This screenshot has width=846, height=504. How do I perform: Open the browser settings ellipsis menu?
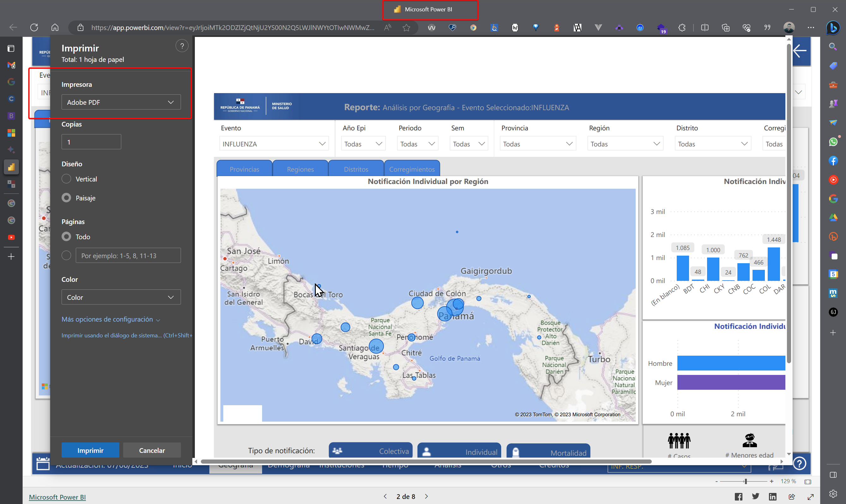point(811,27)
